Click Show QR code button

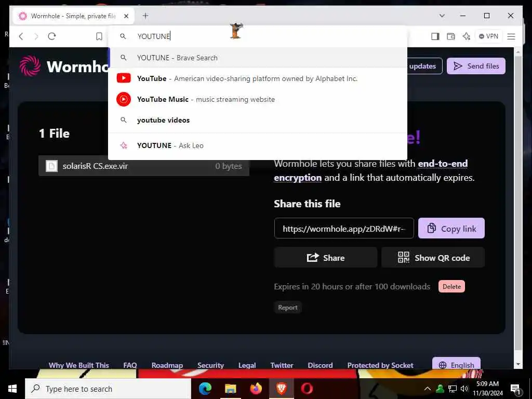433,258
